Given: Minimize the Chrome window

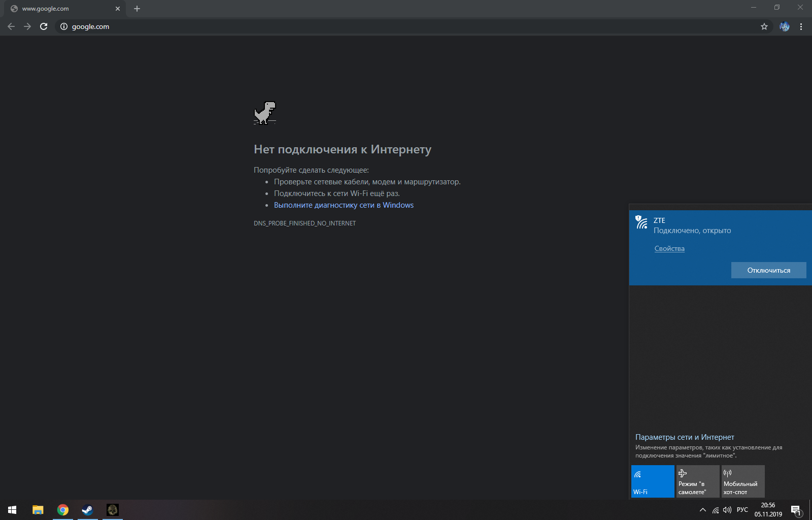Looking at the screenshot, I should click(x=754, y=7).
